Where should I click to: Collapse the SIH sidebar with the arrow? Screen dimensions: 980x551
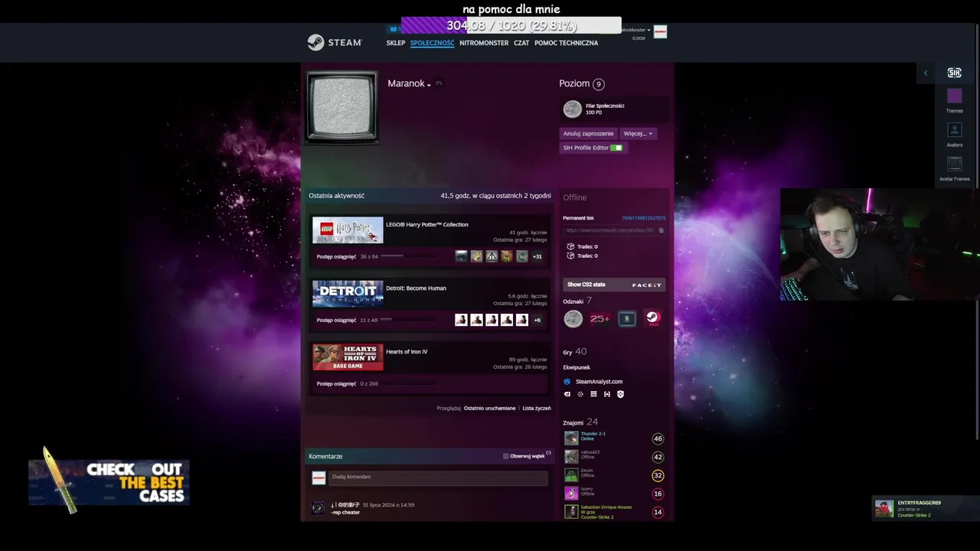926,73
